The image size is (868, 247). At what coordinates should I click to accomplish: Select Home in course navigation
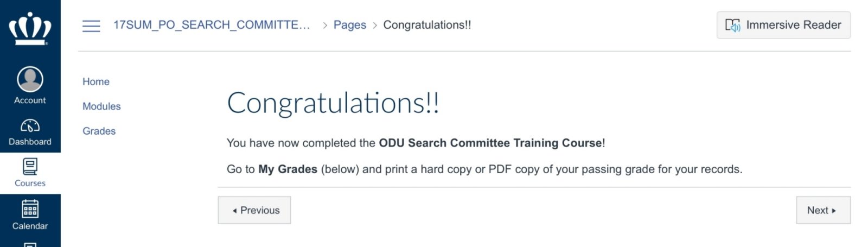tap(96, 81)
